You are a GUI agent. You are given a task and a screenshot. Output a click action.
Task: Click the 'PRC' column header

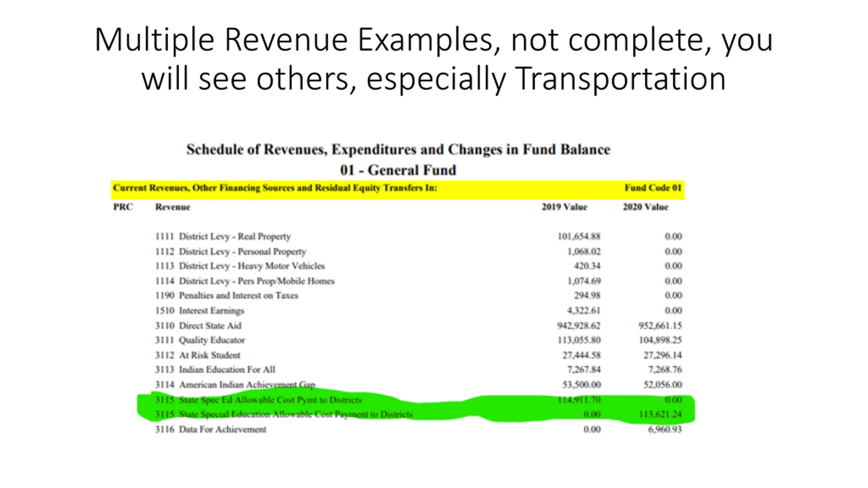point(123,207)
